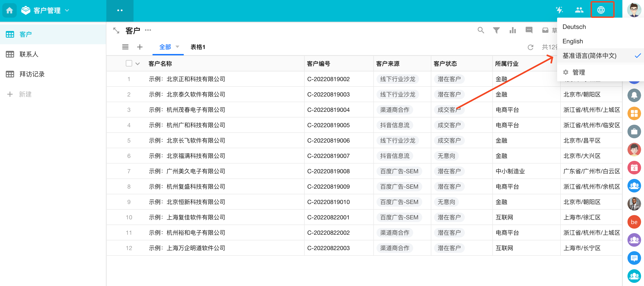Click the search magnifier icon

480,30
